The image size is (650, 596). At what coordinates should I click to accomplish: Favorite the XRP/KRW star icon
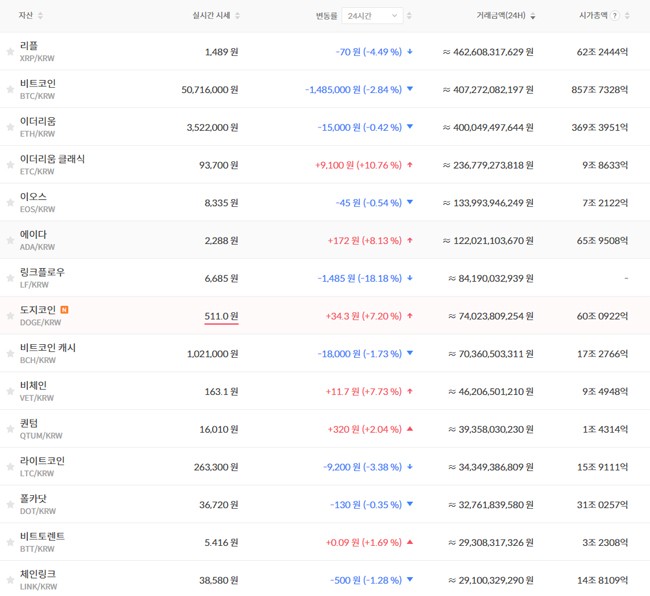pyautogui.click(x=10, y=52)
